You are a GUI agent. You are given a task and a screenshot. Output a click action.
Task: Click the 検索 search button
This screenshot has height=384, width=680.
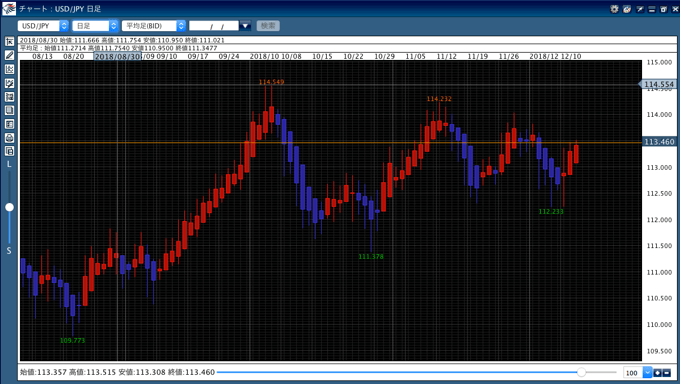pos(268,26)
